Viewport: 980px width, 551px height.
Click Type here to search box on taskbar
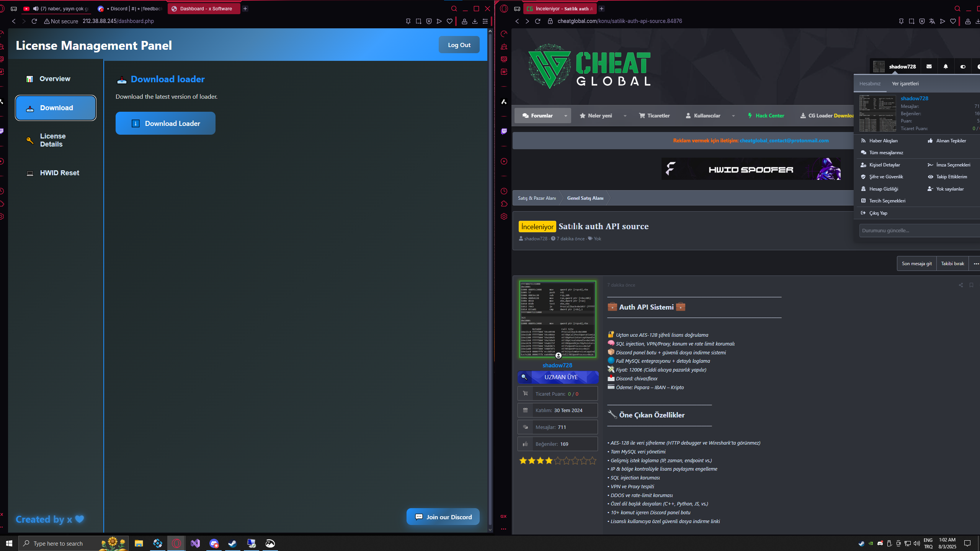[x=73, y=543]
